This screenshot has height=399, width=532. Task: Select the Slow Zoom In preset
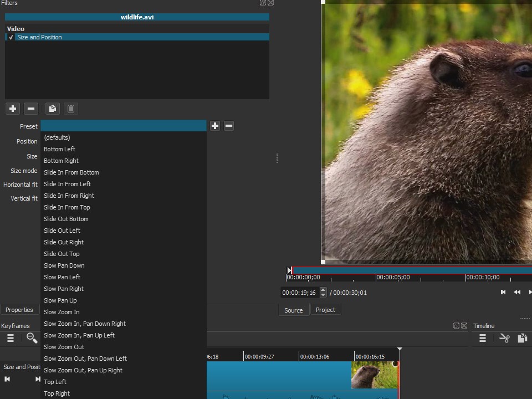62,312
